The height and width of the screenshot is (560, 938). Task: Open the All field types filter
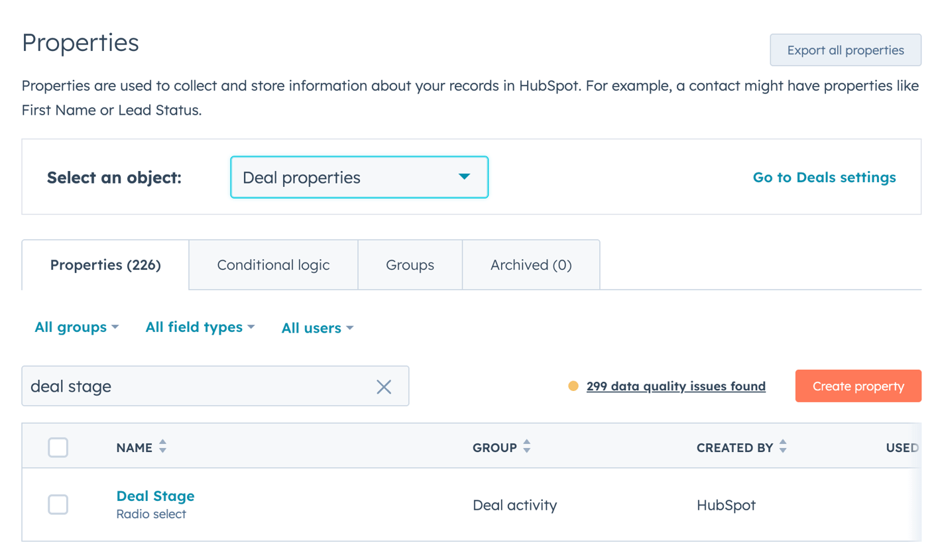click(x=200, y=327)
